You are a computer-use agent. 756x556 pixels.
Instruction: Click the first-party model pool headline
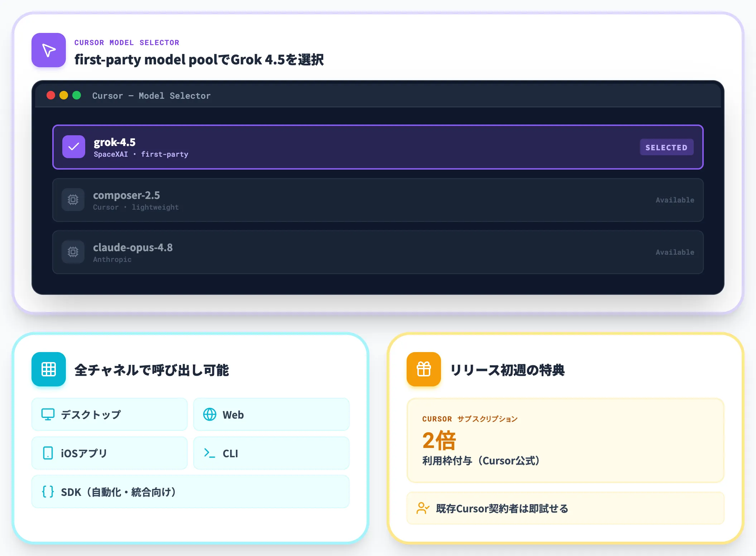(x=199, y=60)
